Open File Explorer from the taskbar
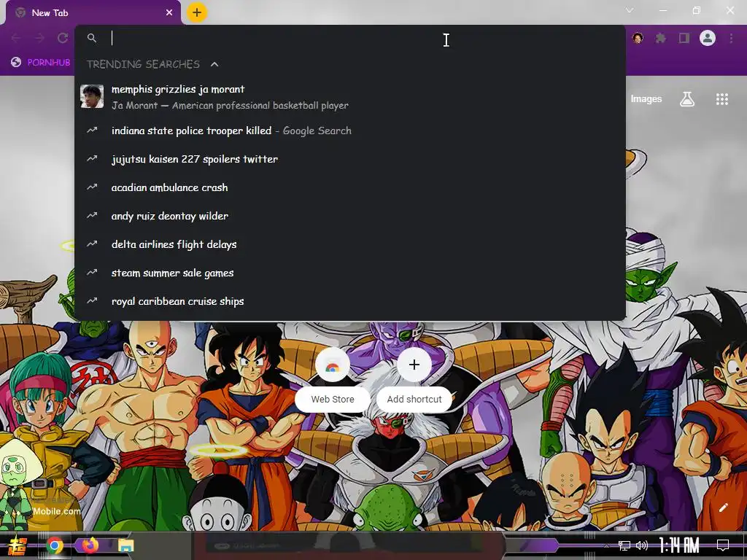Image resolution: width=747 pixels, height=560 pixels. (125, 545)
